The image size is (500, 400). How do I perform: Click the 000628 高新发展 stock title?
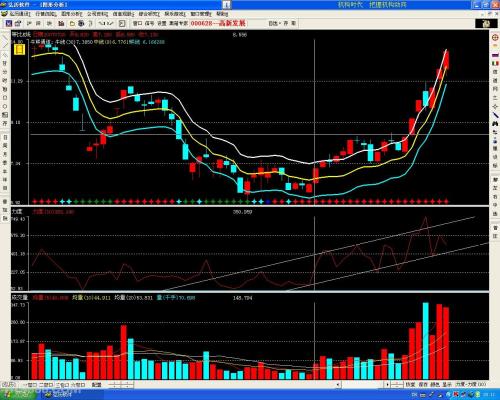[x=218, y=23]
